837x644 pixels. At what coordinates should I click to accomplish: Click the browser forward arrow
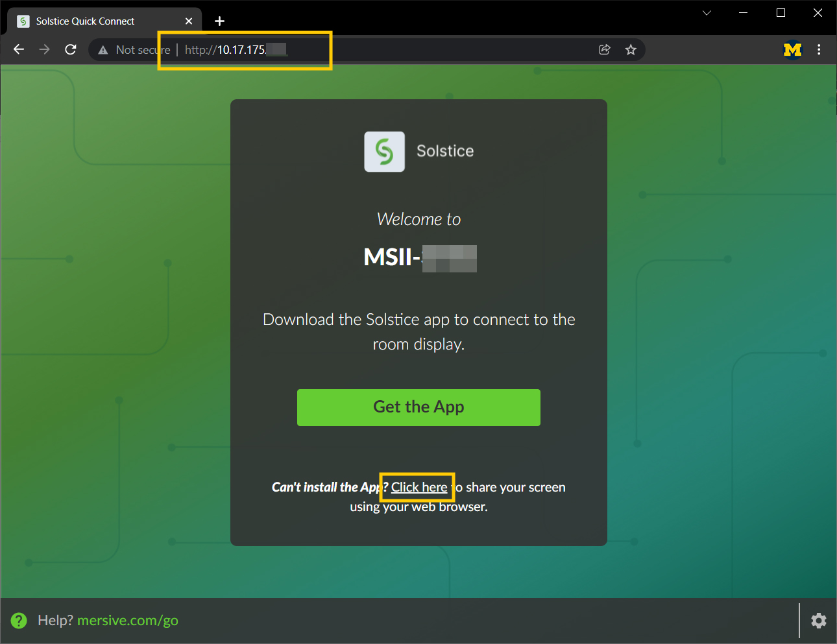coord(44,49)
